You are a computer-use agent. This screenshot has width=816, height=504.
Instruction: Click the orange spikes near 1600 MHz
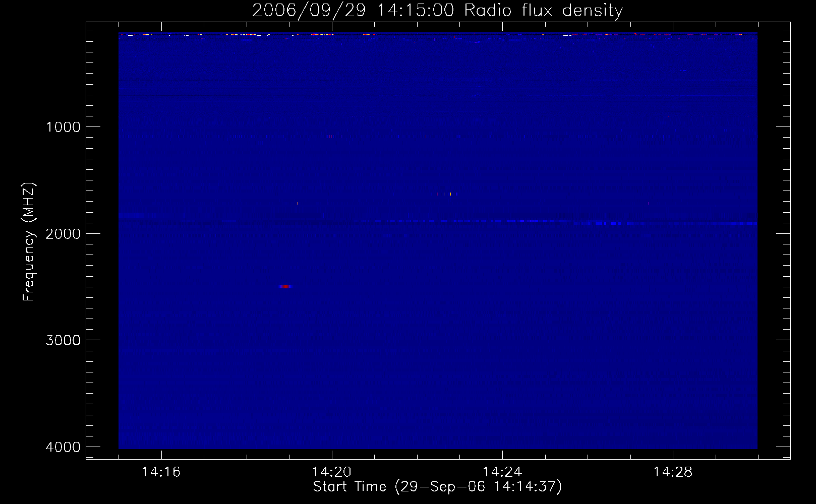click(x=447, y=194)
